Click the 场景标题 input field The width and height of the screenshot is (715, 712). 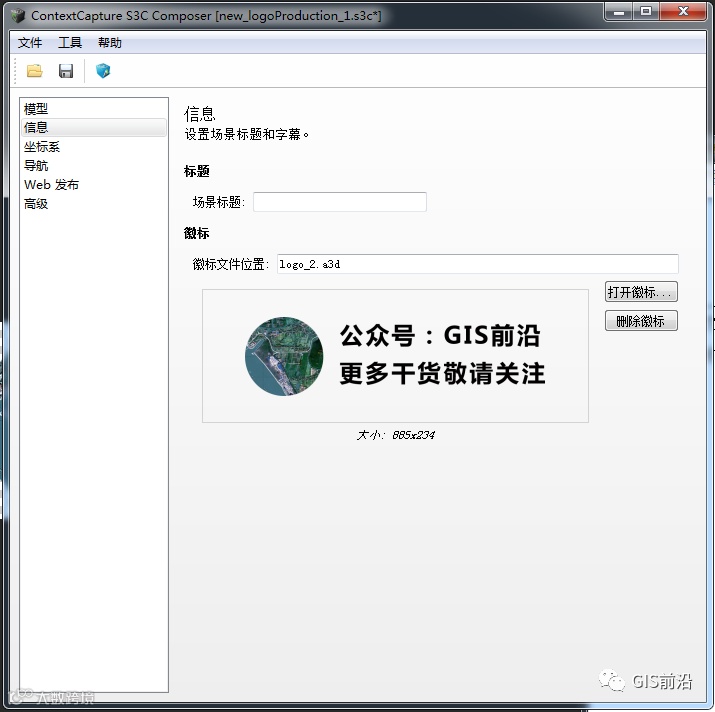coord(340,202)
